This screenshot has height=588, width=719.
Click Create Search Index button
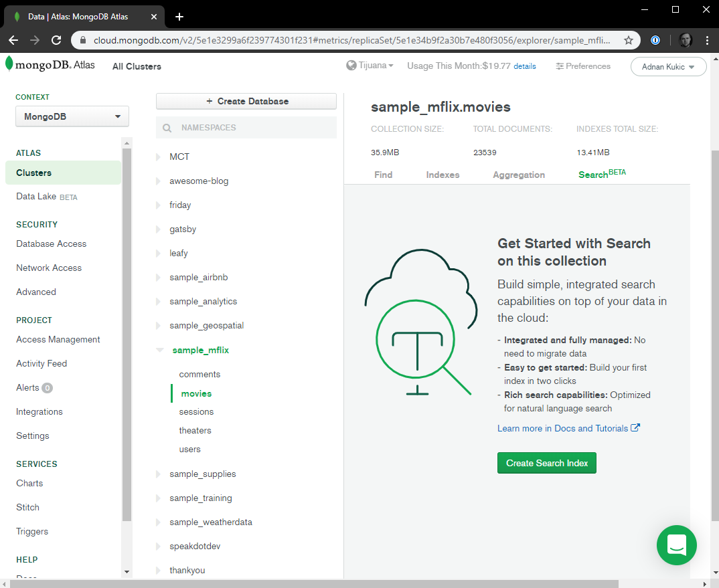(x=546, y=463)
